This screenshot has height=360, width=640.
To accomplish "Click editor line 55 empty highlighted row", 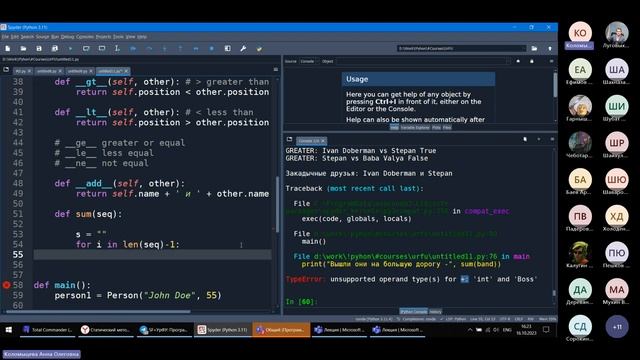I will [152, 255].
